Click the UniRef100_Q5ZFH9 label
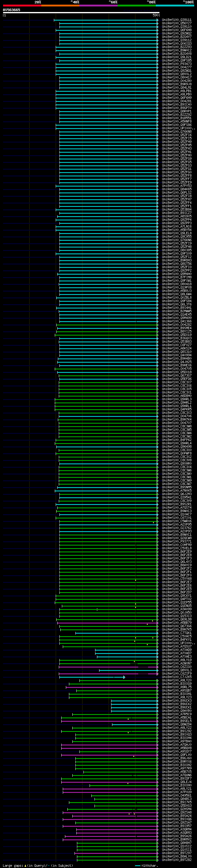Screen dimensions: 197x868 click(x=176, y=142)
